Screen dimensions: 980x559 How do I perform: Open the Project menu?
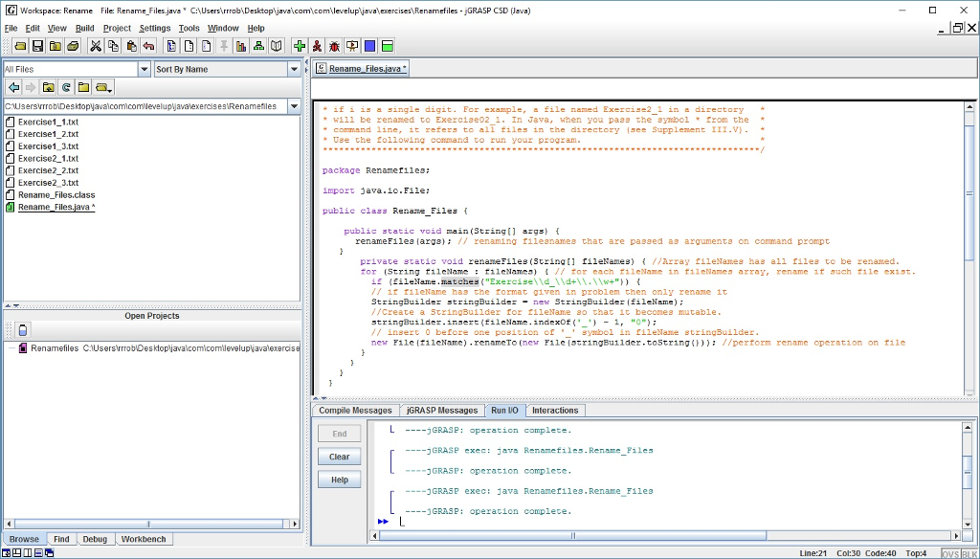(x=117, y=28)
